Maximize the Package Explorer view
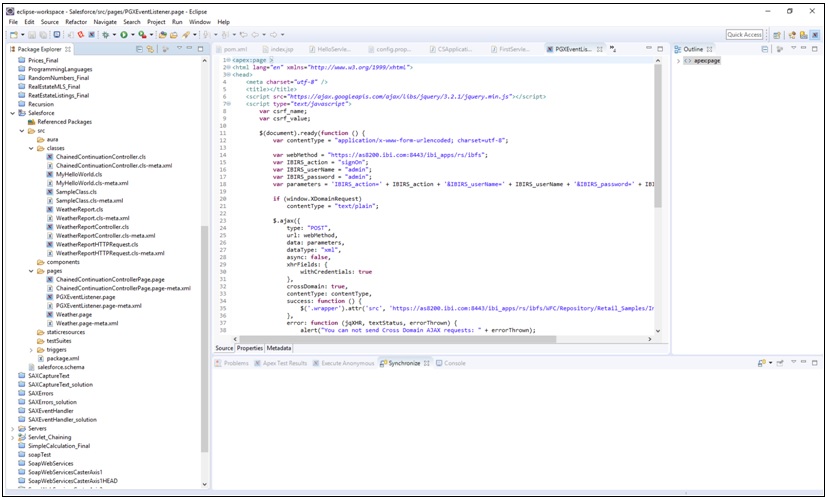 (200, 49)
